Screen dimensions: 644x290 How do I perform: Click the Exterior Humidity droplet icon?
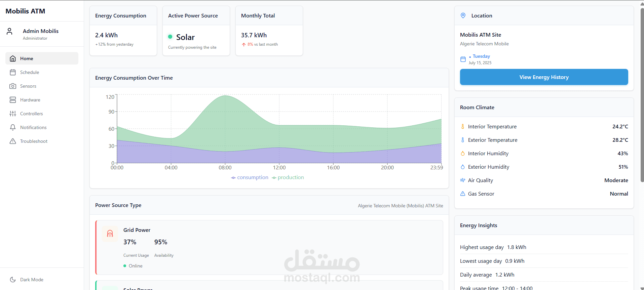tap(463, 167)
